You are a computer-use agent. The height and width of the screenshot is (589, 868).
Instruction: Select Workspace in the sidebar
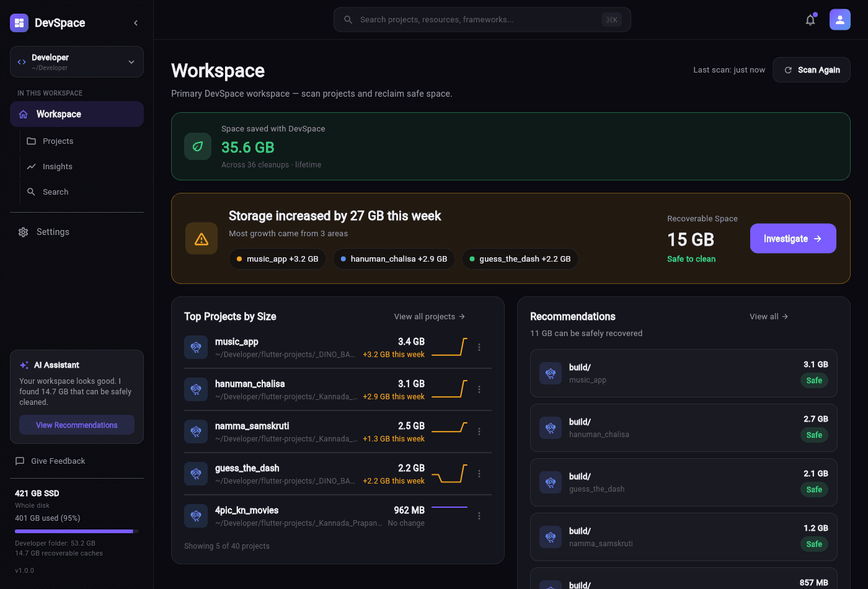pyautogui.click(x=77, y=114)
